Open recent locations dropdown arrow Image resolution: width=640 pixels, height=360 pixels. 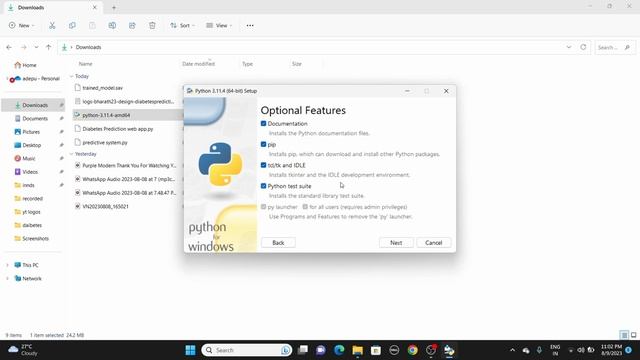tap(36, 47)
